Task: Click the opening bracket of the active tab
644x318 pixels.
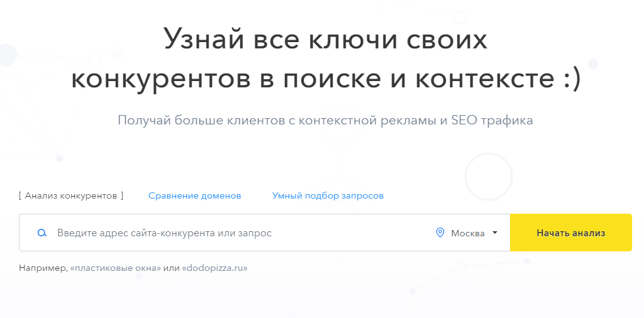Action: point(21,195)
